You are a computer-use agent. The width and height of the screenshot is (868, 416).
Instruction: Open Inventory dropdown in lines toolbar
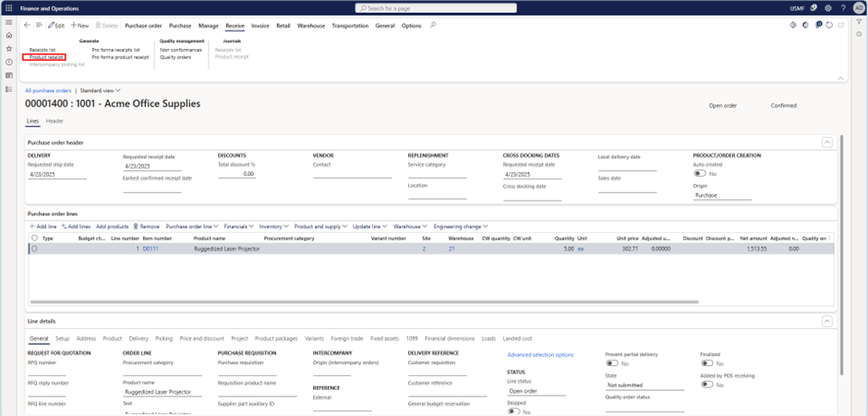tap(274, 226)
